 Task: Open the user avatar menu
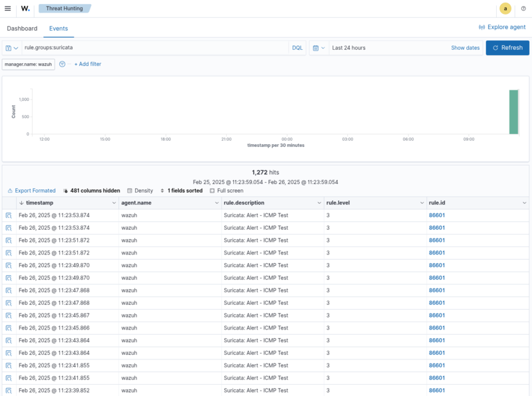tap(505, 9)
